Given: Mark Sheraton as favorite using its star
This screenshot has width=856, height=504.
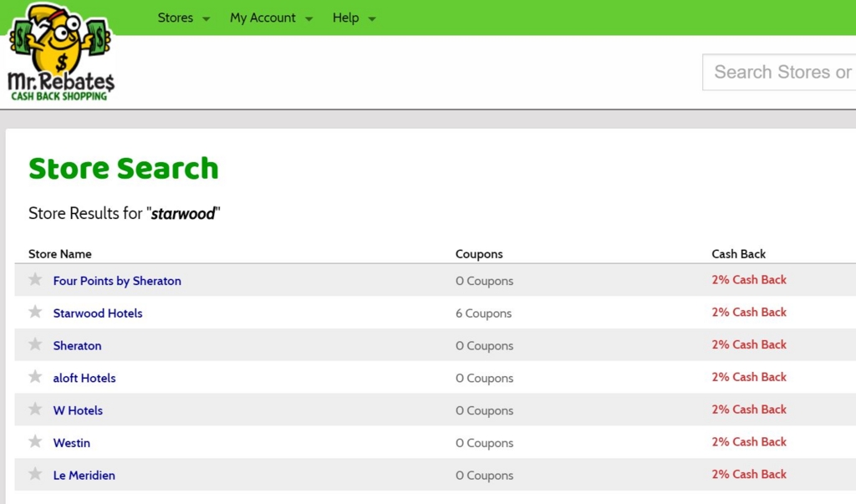Looking at the screenshot, I should pos(35,344).
